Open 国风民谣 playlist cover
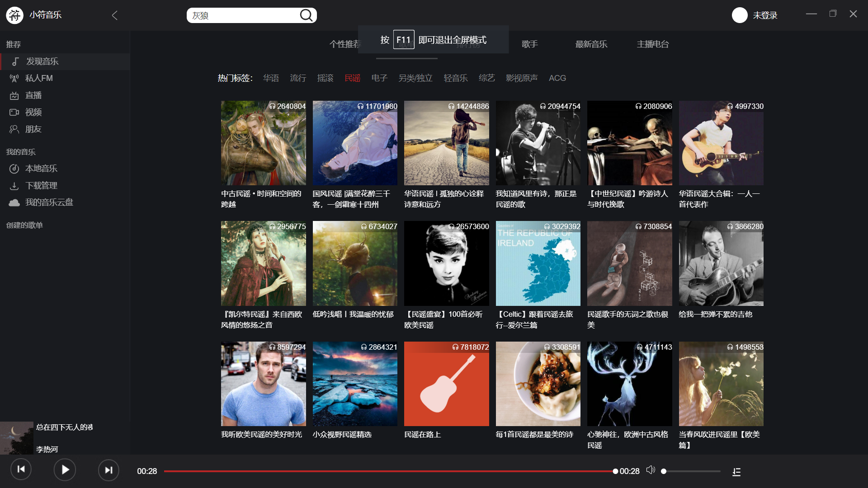The width and height of the screenshot is (868, 488). [x=355, y=143]
